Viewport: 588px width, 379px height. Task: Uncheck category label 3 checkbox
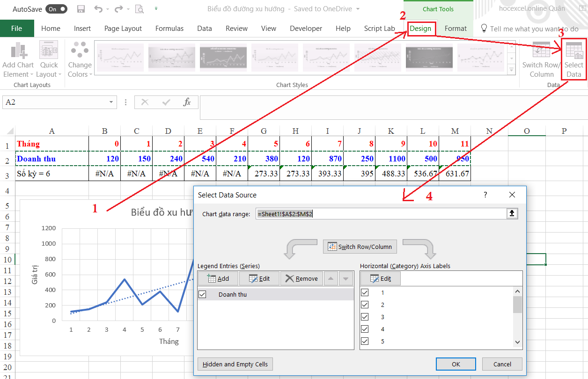pos(365,317)
